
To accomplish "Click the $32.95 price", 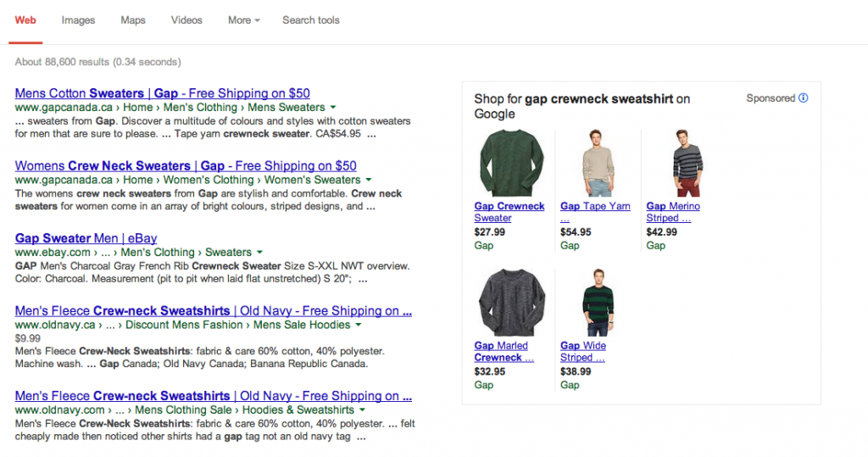I will click(489, 371).
